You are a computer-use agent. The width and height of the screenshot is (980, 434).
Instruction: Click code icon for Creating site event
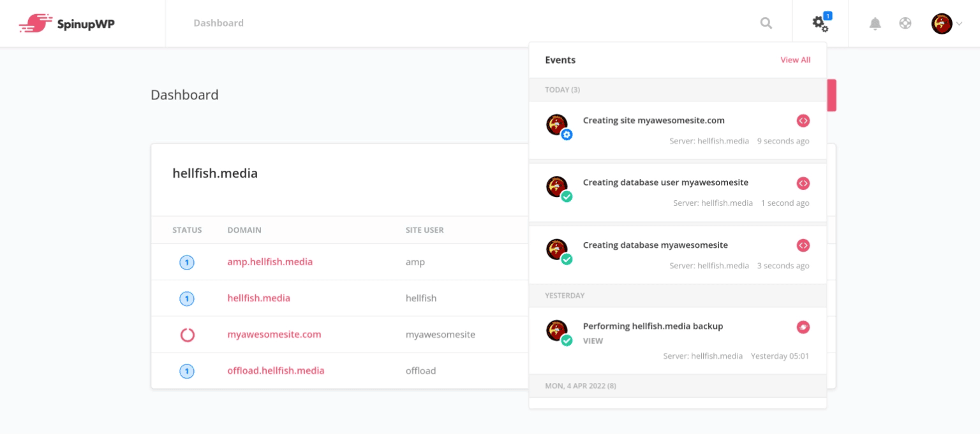point(803,120)
